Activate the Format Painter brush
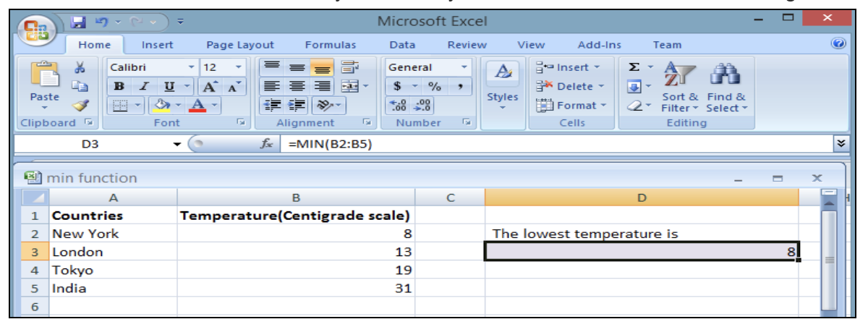868x327 pixels. point(81,105)
